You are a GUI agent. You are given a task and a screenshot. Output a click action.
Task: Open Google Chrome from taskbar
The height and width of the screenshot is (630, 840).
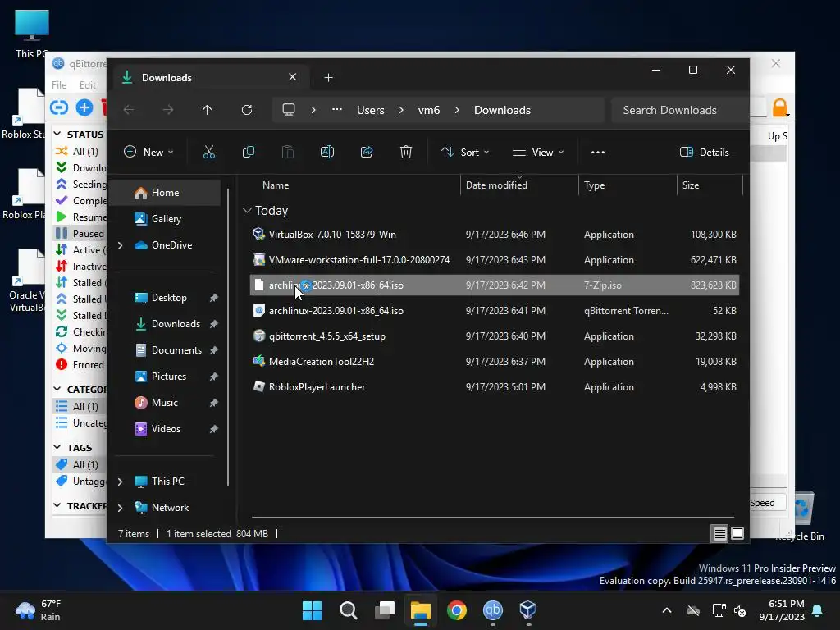click(x=457, y=610)
